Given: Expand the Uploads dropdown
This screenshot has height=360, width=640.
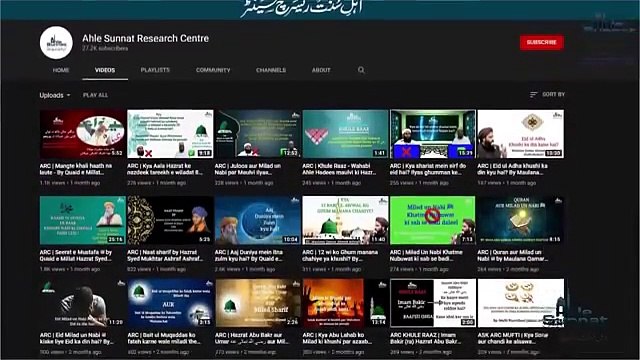Looking at the screenshot, I should coord(55,95).
